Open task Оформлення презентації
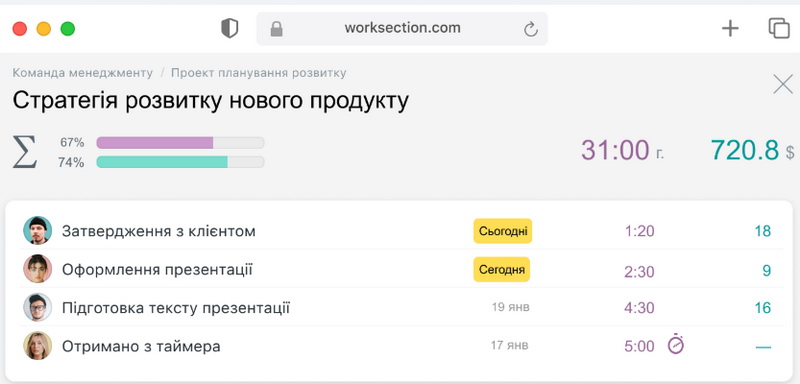 tap(157, 270)
